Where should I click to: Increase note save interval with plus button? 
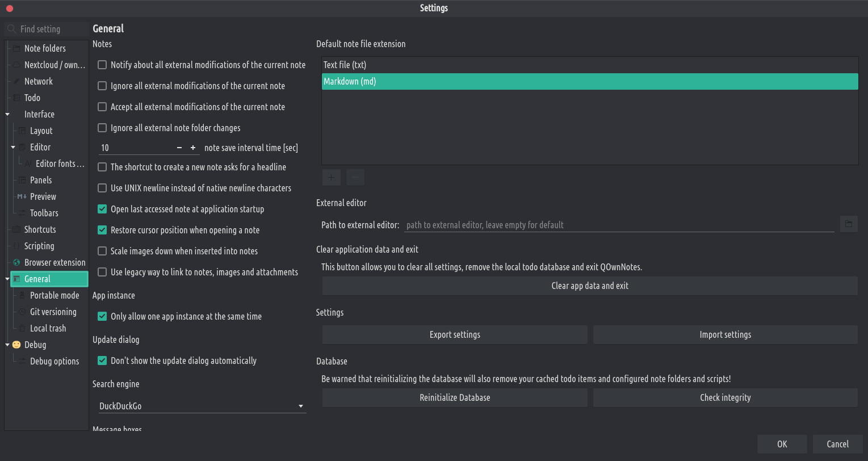coord(193,148)
